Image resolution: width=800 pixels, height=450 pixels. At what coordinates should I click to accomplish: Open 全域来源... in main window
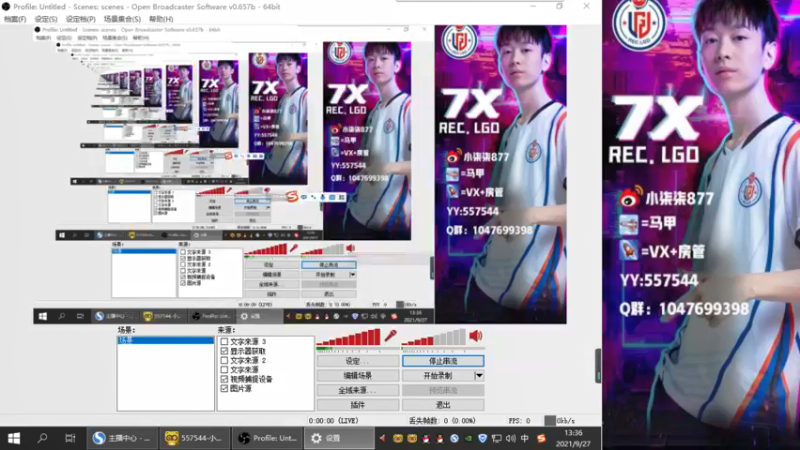357,390
